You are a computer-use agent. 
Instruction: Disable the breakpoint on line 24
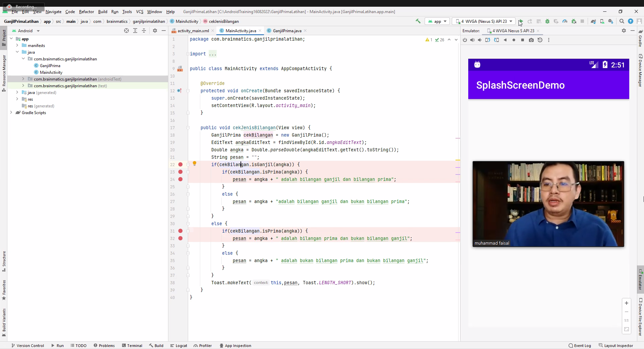coord(180,179)
